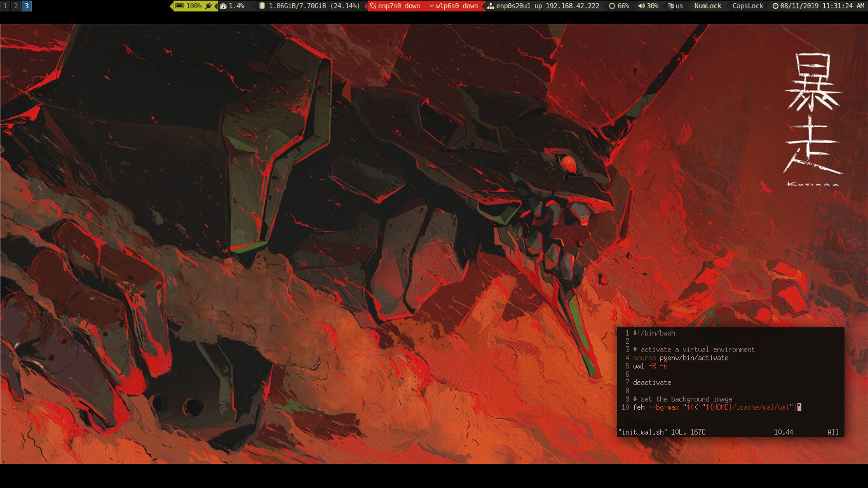This screenshot has height=488, width=868.
Task: Click the enp0s20u1 network tree icon
Action: coord(491,6)
